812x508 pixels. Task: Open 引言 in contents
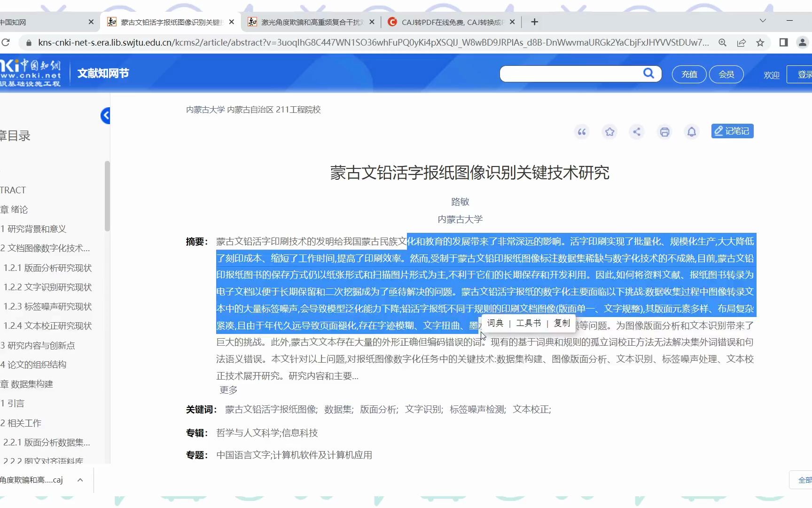point(12,404)
